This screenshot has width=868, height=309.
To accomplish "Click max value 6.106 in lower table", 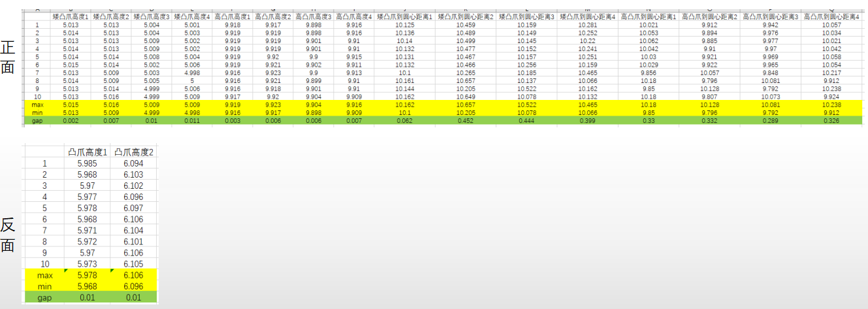I will [x=134, y=275].
